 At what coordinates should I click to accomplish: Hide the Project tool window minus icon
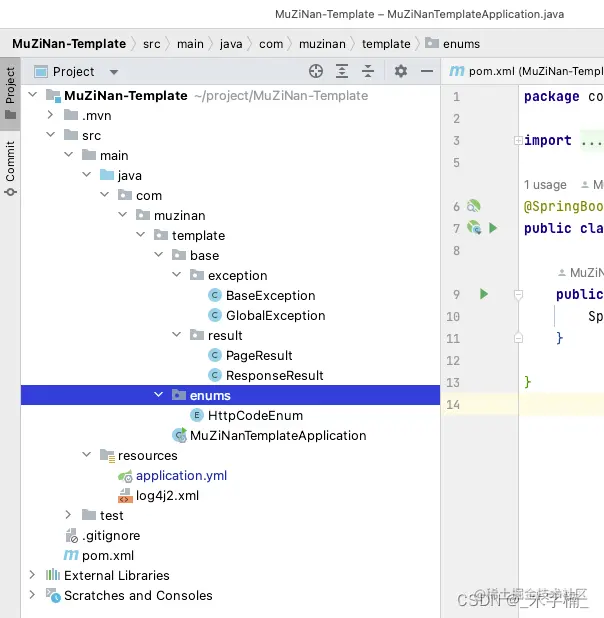427,71
